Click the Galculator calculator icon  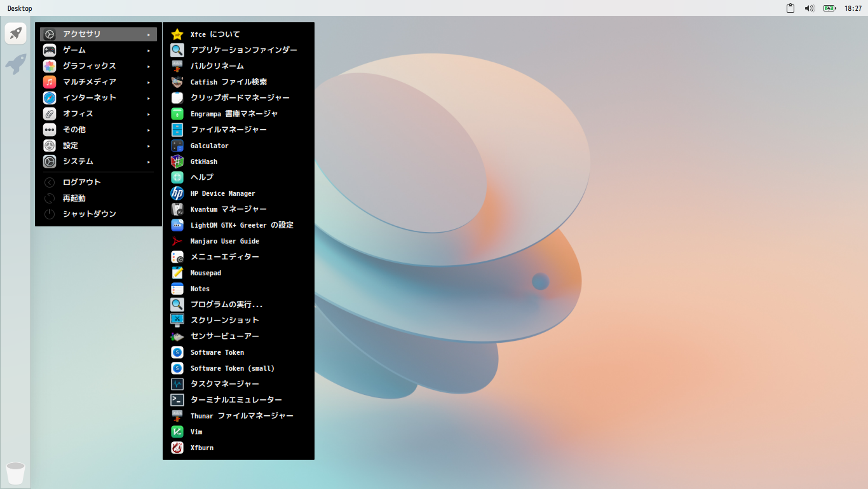pyautogui.click(x=177, y=146)
